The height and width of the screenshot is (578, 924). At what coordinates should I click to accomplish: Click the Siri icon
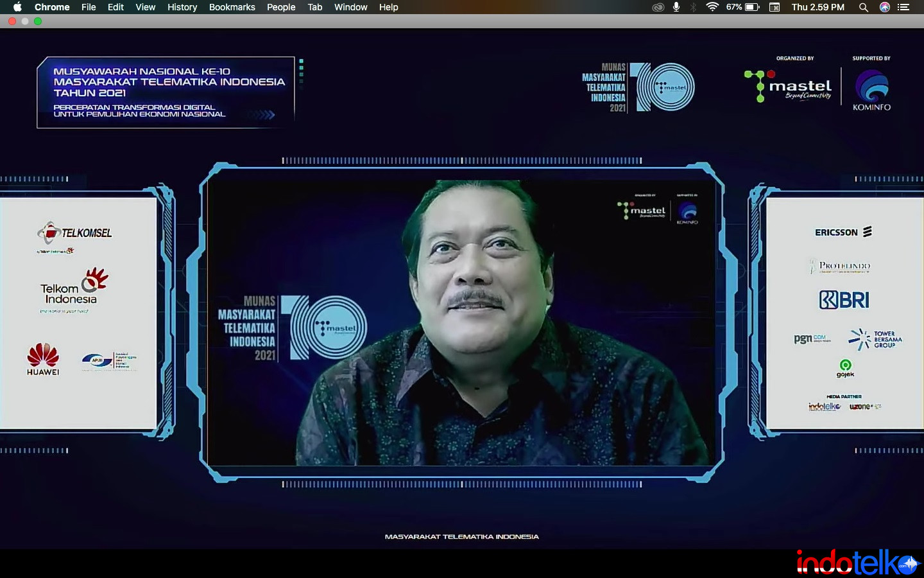884,7
